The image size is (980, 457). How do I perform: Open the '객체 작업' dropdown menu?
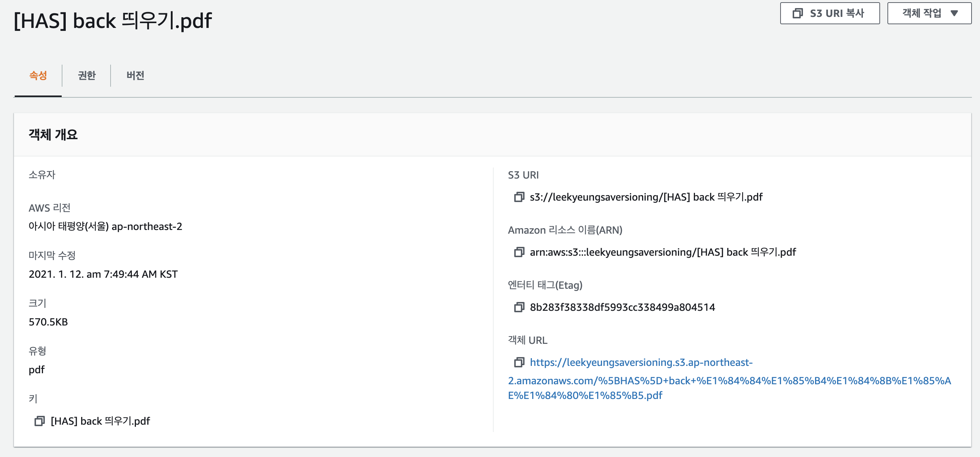point(929,13)
